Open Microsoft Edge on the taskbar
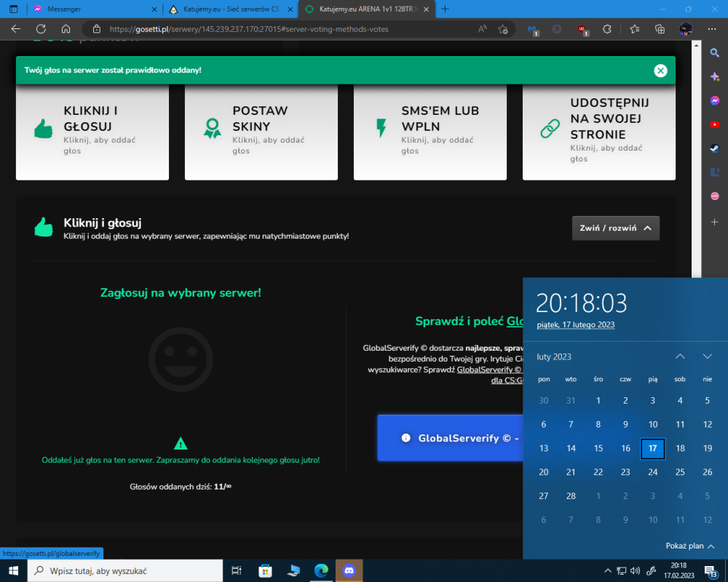This screenshot has height=582, width=728. (321, 570)
